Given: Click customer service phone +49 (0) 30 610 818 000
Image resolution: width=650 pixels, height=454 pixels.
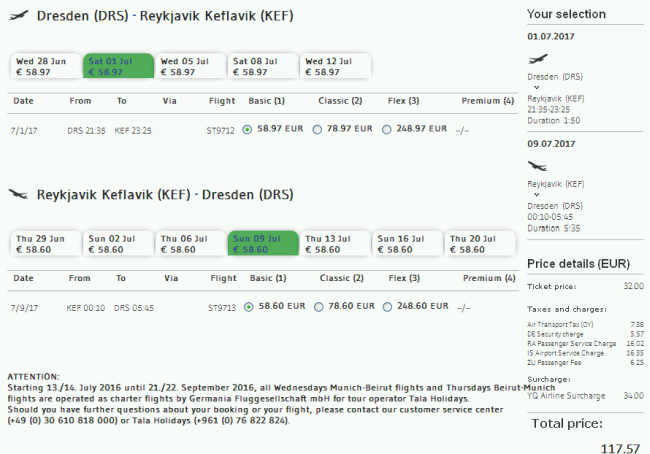Looking at the screenshot, I should point(63,421).
